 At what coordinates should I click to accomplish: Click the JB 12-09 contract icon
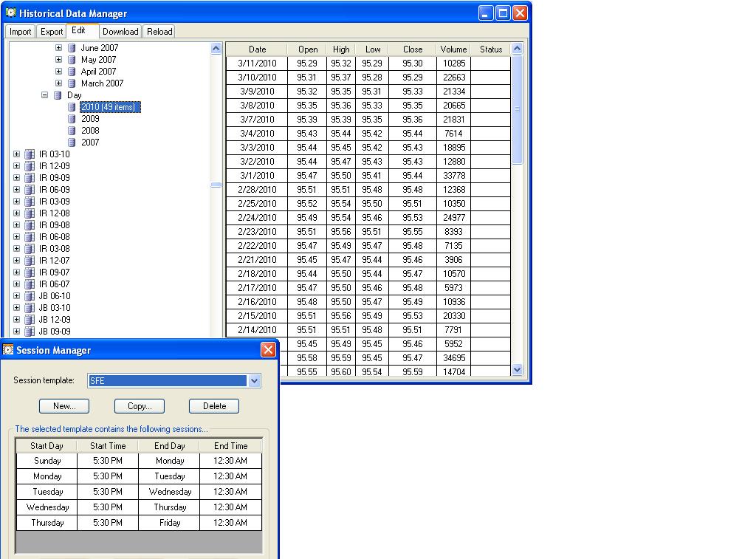point(30,320)
